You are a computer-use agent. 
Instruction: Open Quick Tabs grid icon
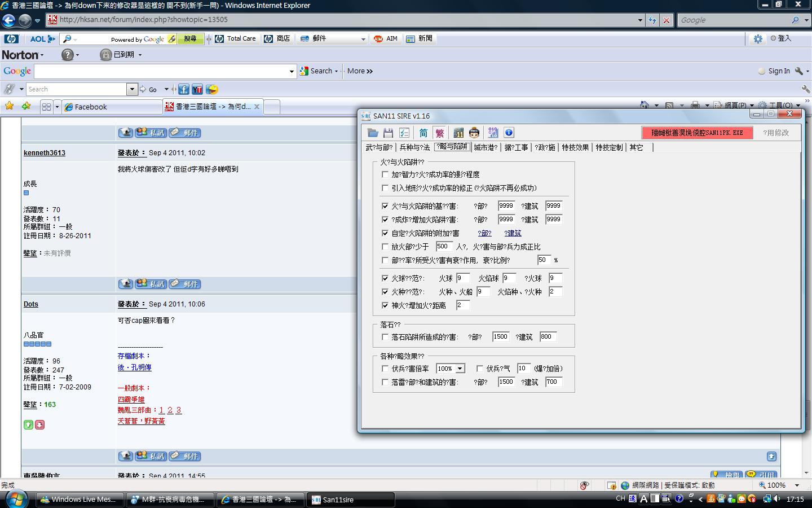coord(46,107)
